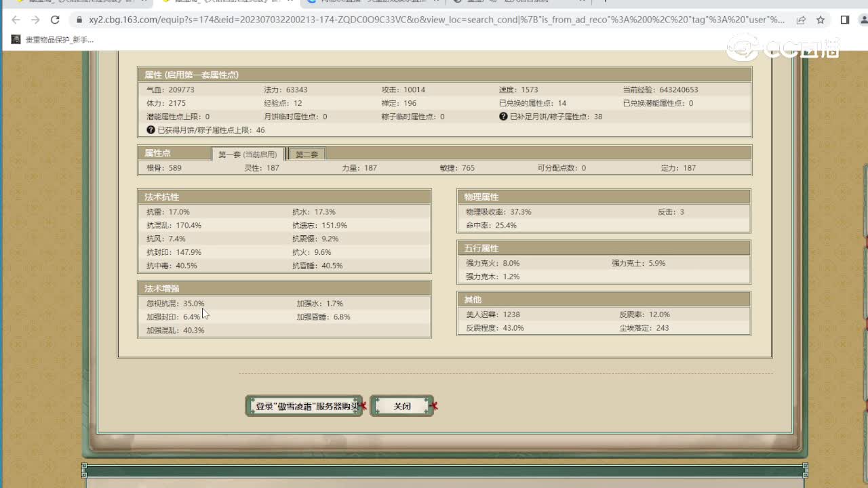This screenshot has width=868, height=488.
Task: Reload the current page
Action: click(x=56, y=20)
